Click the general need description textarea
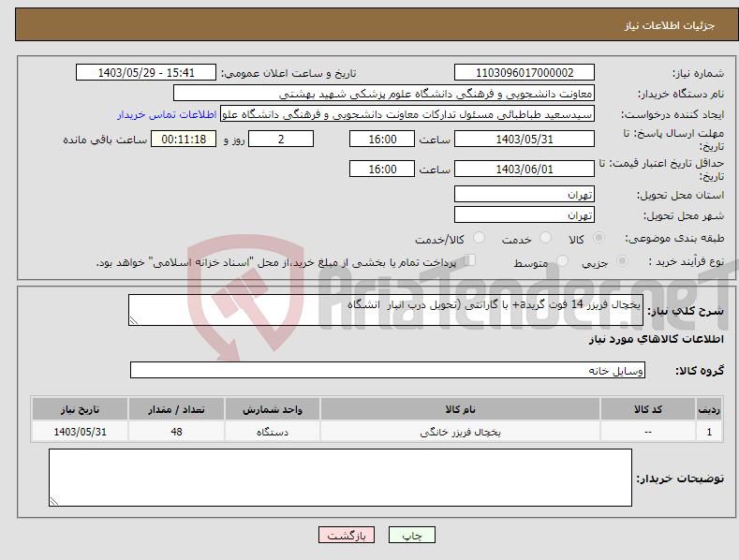Viewport: 739px width, 560px height. tap(386, 310)
